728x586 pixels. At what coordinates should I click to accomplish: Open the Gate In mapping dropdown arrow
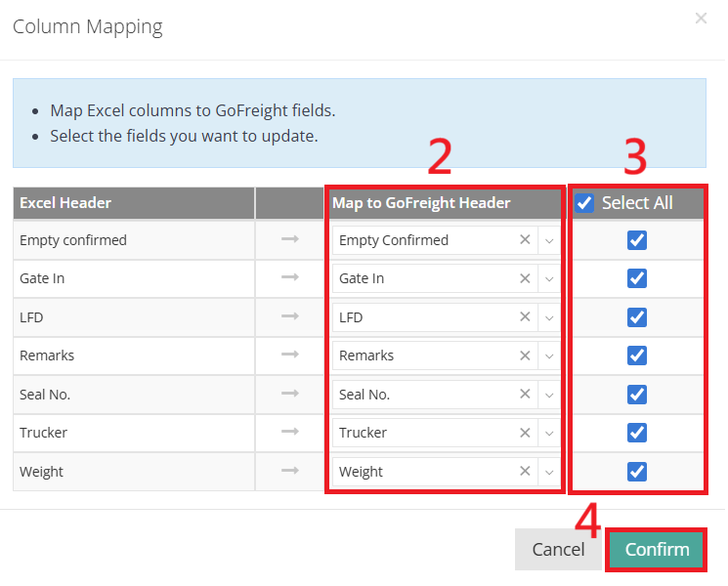[x=549, y=279]
